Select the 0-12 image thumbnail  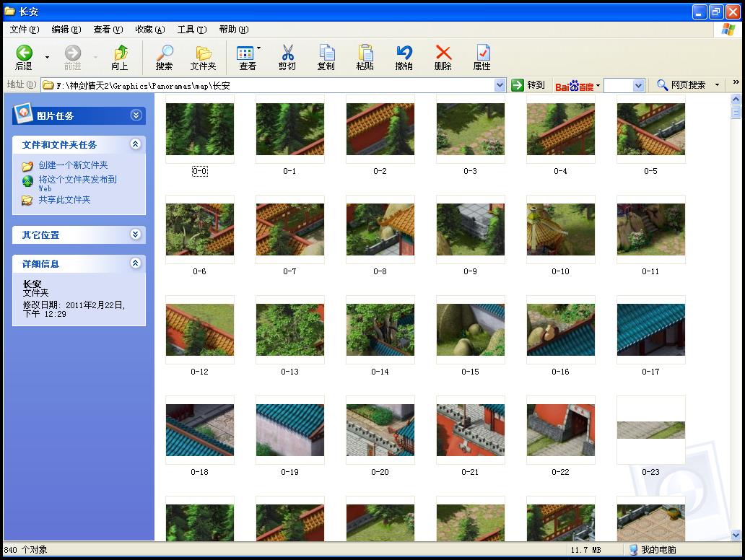199,330
